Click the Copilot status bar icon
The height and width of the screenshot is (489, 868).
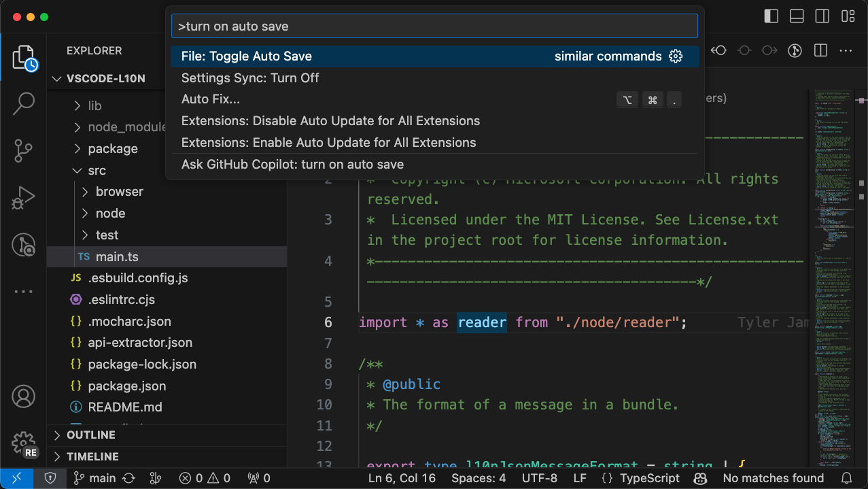pyautogui.click(x=700, y=478)
